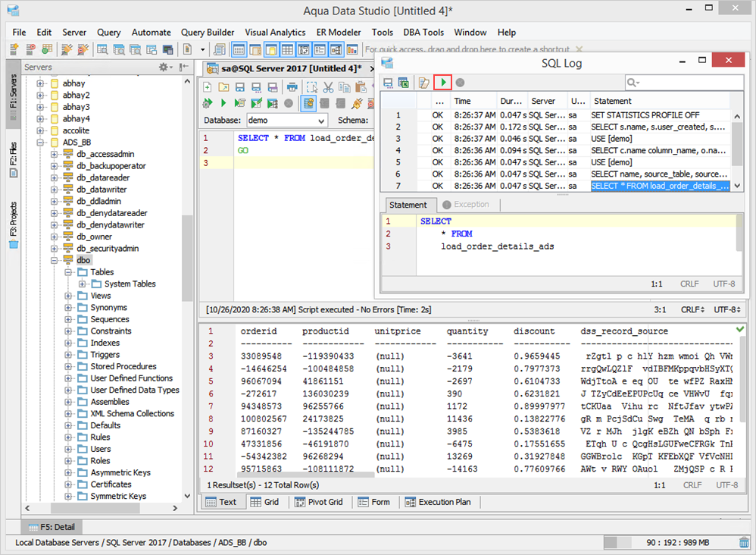The image size is (756, 555).
Task: Switch to the Execution Plan tab
Action: [x=438, y=502]
